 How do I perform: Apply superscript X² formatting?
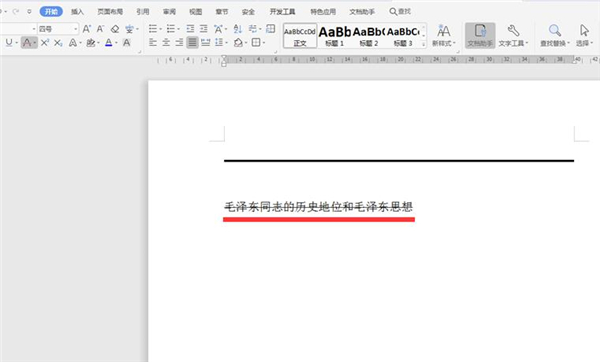click(x=44, y=42)
